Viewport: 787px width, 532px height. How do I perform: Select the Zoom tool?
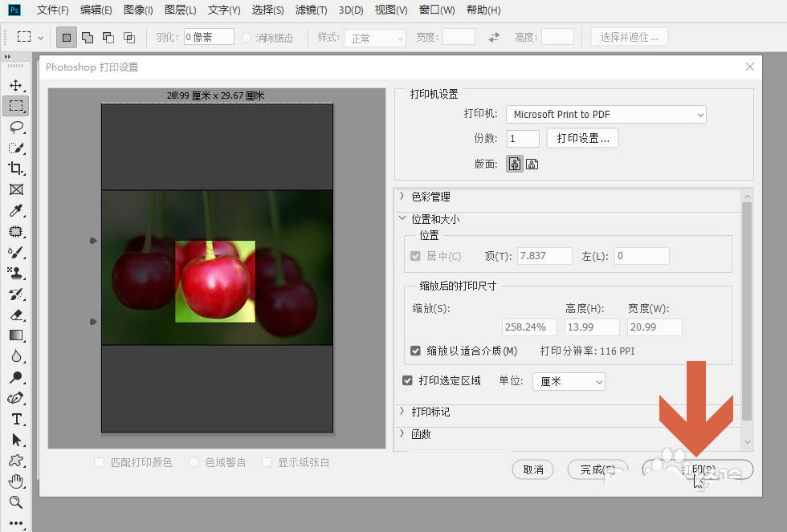tap(16, 502)
